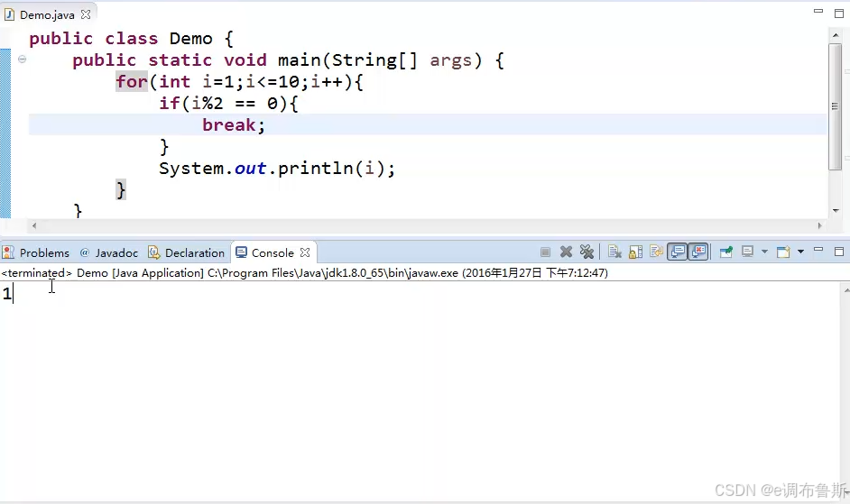Image resolution: width=850 pixels, height=504 pixels.
Task: Open Display Selected Console dropdown arrow
Action: [764, 252]
